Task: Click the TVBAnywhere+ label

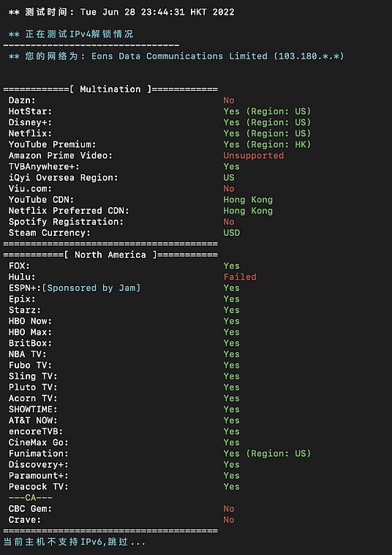Action: click(44, 167)
